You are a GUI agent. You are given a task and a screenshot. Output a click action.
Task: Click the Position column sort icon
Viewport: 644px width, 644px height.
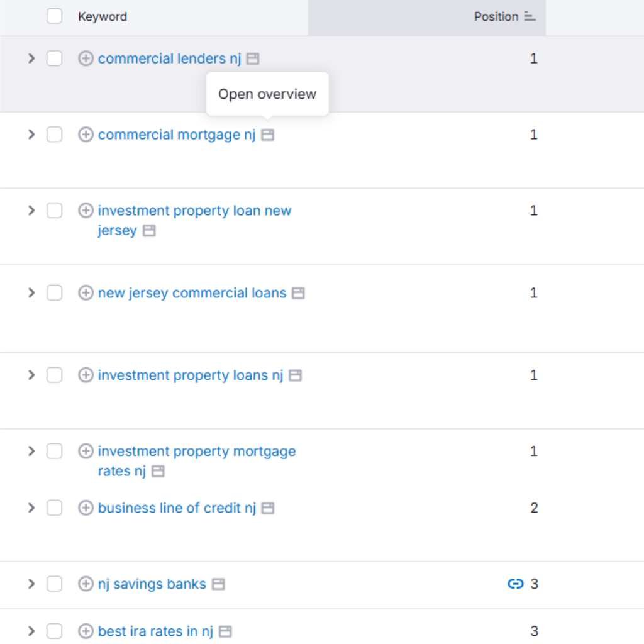[530, 17]
